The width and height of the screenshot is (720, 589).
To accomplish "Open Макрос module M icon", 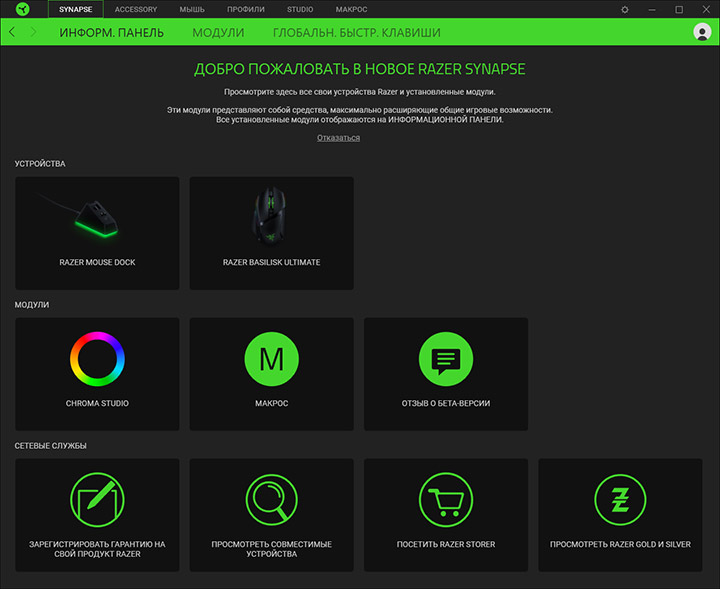I will pyautogui.click(x=271, y=359).
